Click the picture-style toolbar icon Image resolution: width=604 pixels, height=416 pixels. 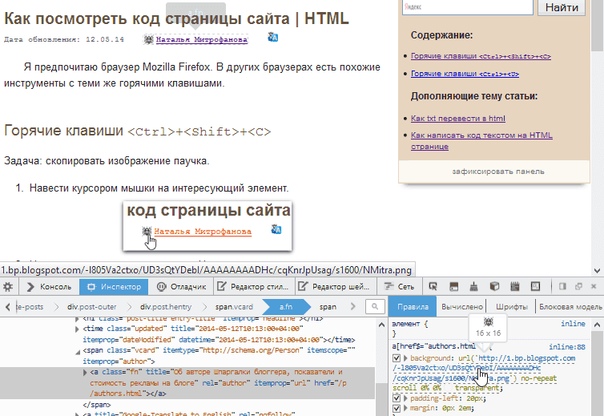(x=535, y=287)
